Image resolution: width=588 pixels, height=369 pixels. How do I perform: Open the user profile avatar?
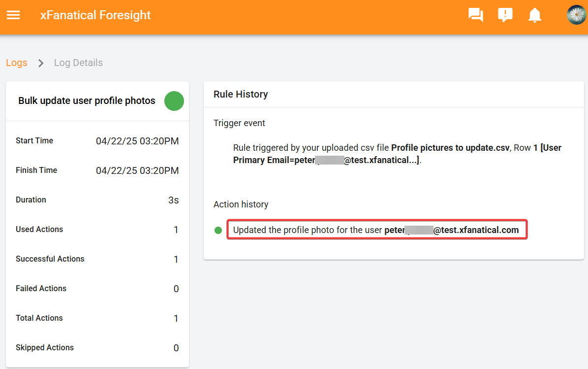pos(577,15)
